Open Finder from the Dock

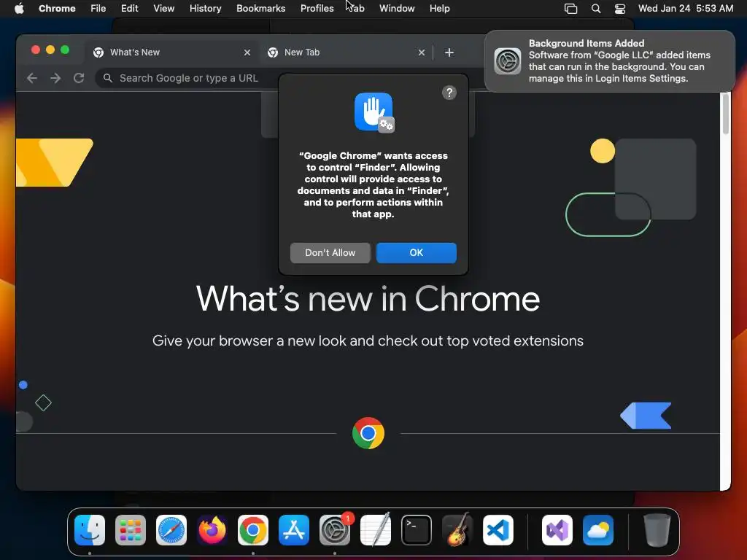[x=90, y=530]
